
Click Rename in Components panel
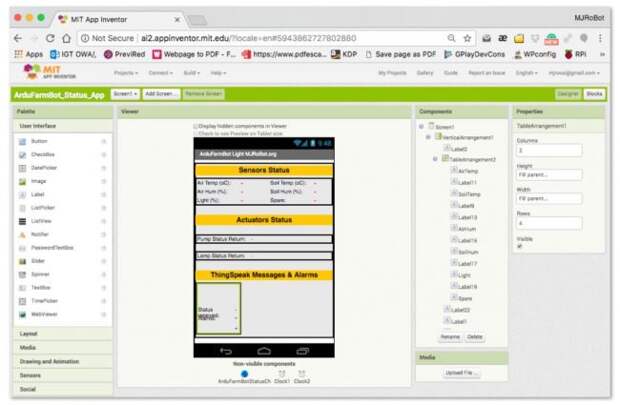450,337
